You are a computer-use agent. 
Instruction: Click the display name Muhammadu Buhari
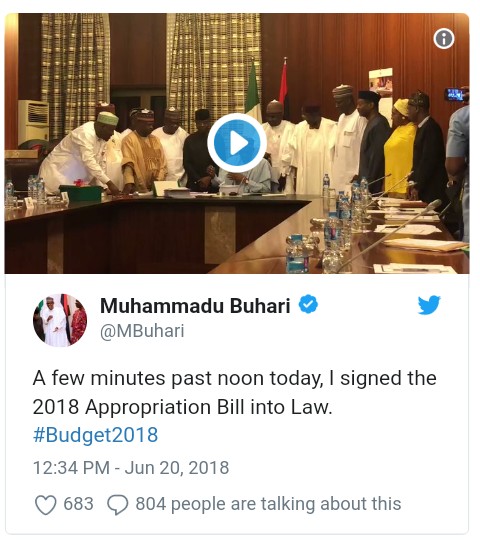click(x=195, y=306)
